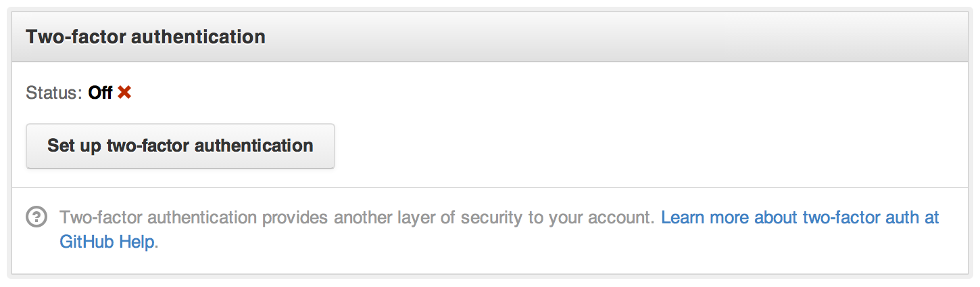This screenshot has width=980, height=287.
Task: Click the gray help description sentence
Action: pyautogui.click(x=357, y=218)
